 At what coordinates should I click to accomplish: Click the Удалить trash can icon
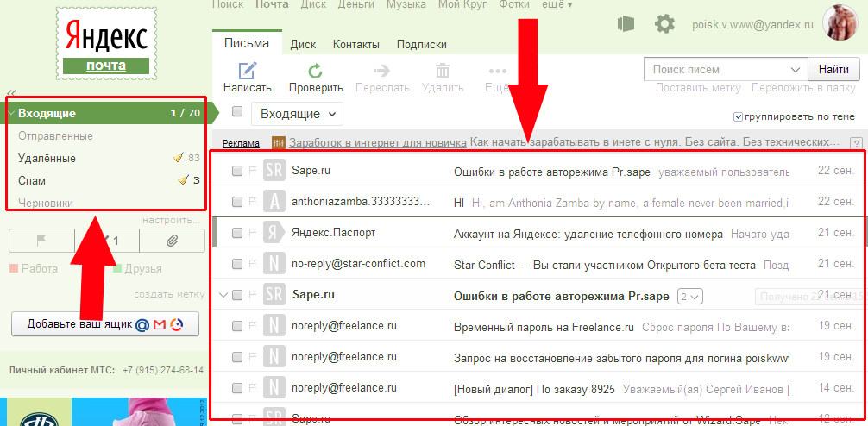point(443,72)
